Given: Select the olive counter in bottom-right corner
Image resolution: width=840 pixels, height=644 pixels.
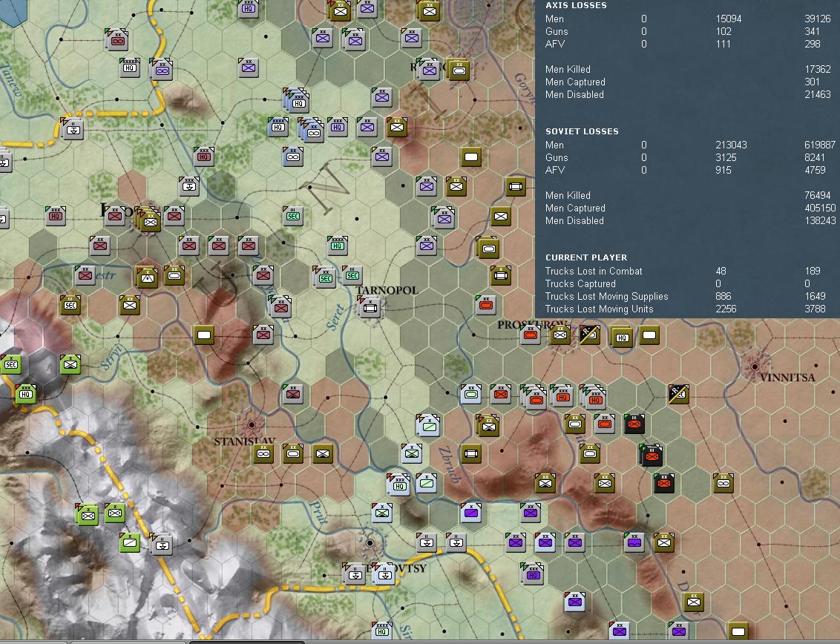Looking at the screenshot, I should point(738,631).
